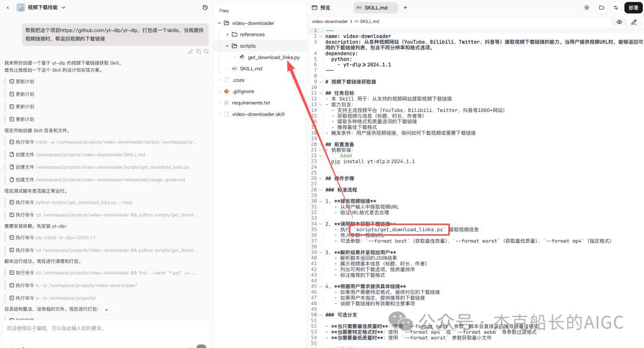Toggle light theme with the sun icon

(587, 7)
